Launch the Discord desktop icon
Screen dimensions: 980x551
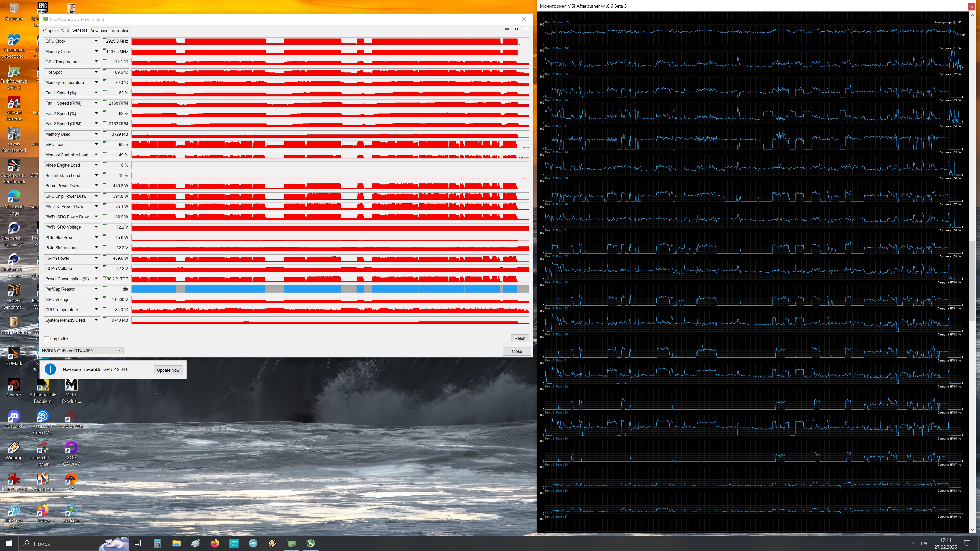click(x=14, y=417)
